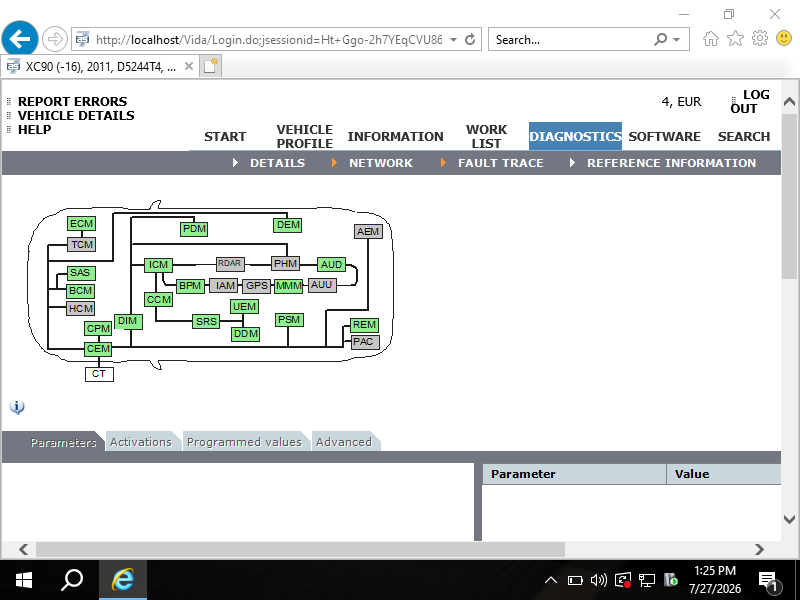Open the browser Tools gear icon
Screen dimensions: 800x600
click(x=760, y=38)
